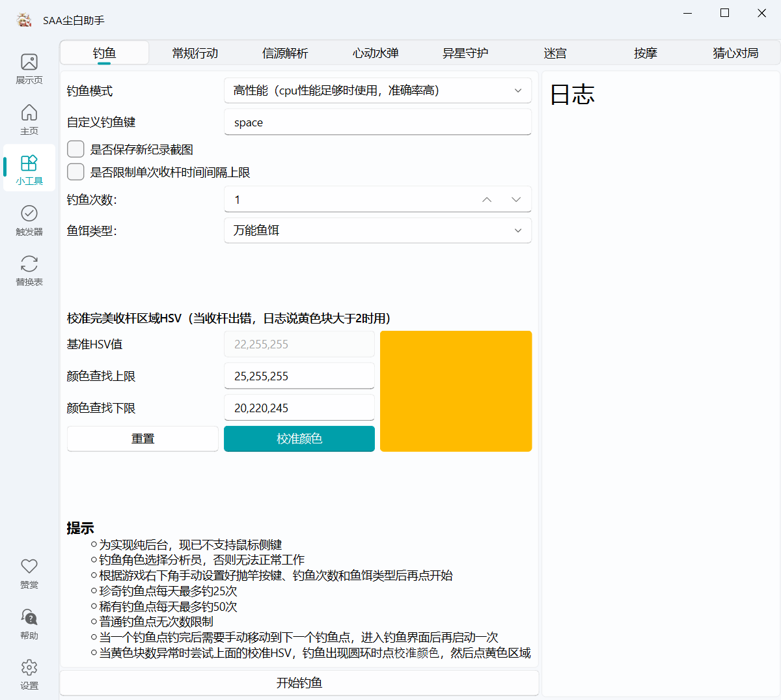Enable 是否保存新纪录截图 checkbox
781x700 pixels.
[75, 149]
